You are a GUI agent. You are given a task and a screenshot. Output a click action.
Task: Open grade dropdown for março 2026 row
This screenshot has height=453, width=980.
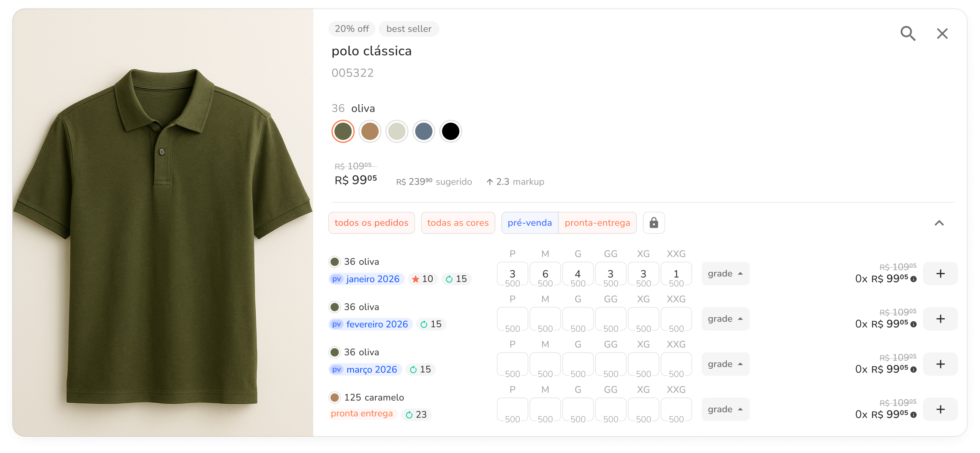[x=725, y=364]
